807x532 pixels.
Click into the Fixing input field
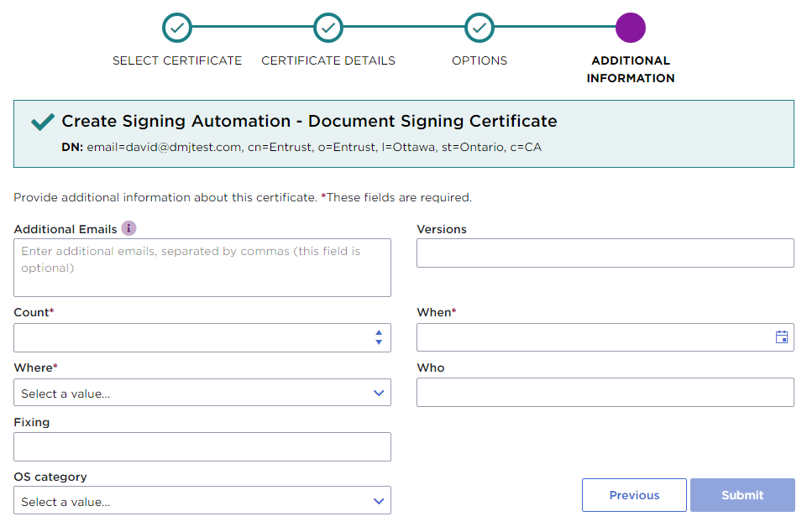click(x=202, y=446)
